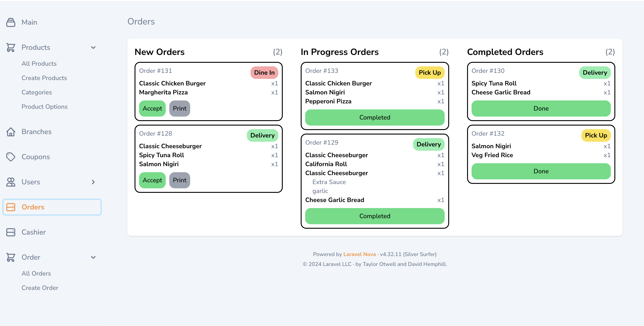Screen dimensions: 644x326
Task: Click the Users people icon
Action: (x=11, y=182)
